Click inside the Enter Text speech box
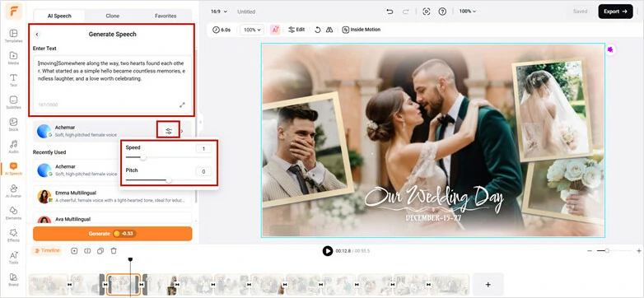 tap(112, 85)
